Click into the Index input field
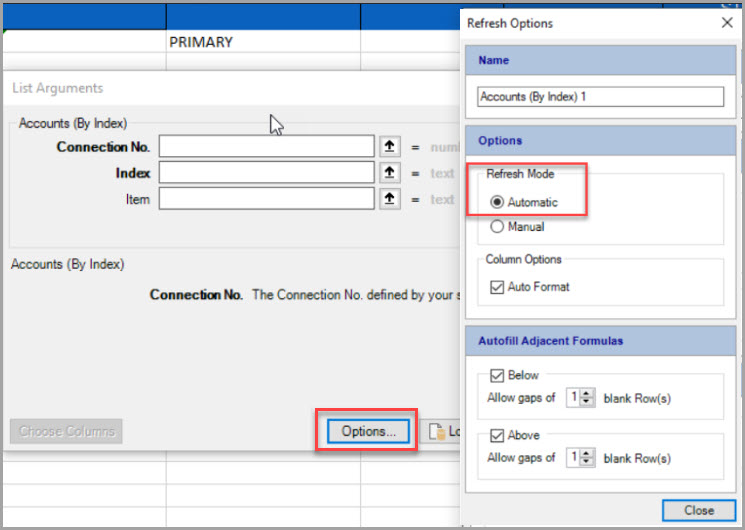745x530 pixels. (265, 173)
